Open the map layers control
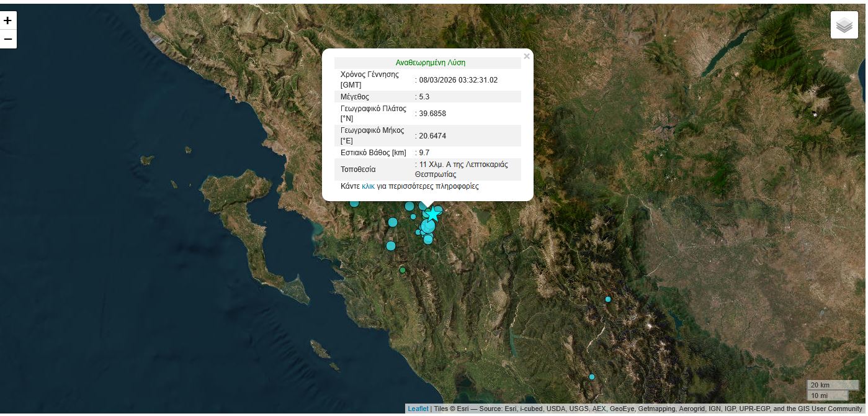Image resolution: width=868 pixels, height=416 pixels. coord(844,25)
